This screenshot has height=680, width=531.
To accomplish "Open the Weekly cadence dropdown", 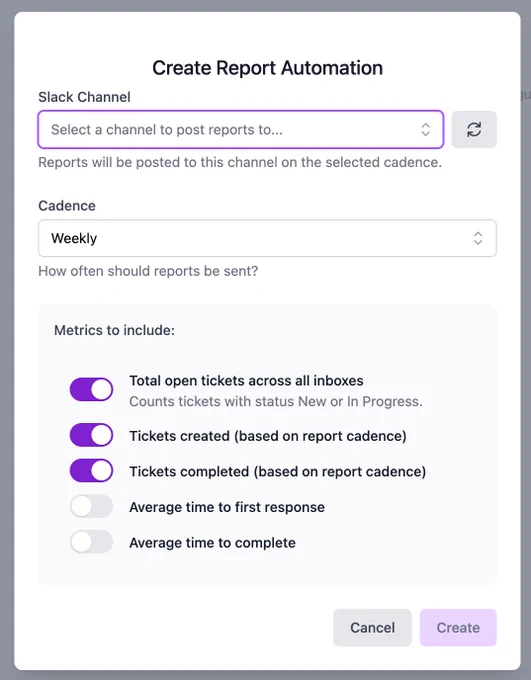I will [267, 238].
